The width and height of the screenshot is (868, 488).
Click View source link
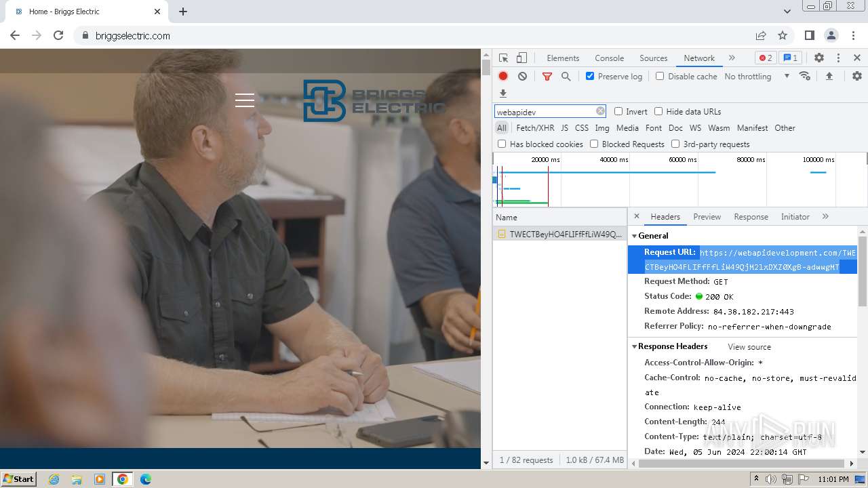click(x=749, y=347)
